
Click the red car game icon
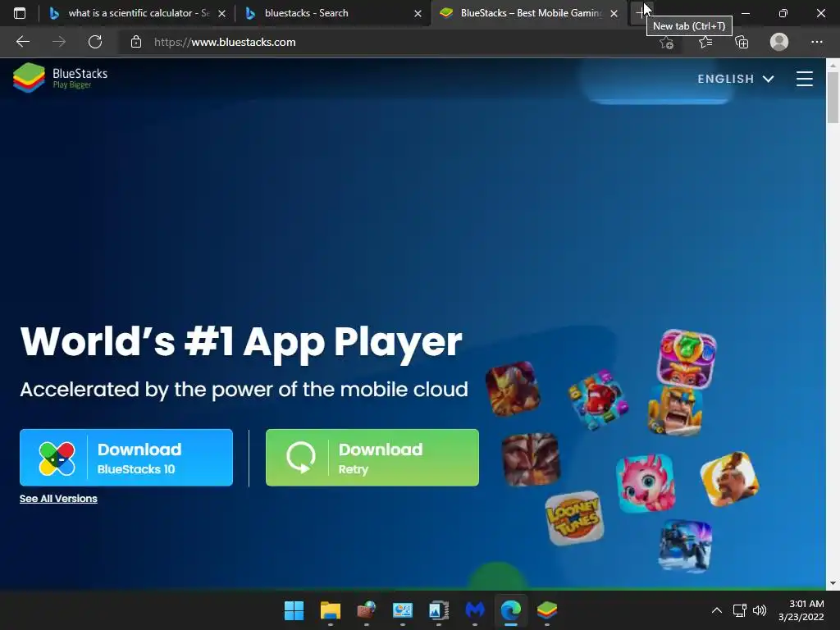coord(598,399)
